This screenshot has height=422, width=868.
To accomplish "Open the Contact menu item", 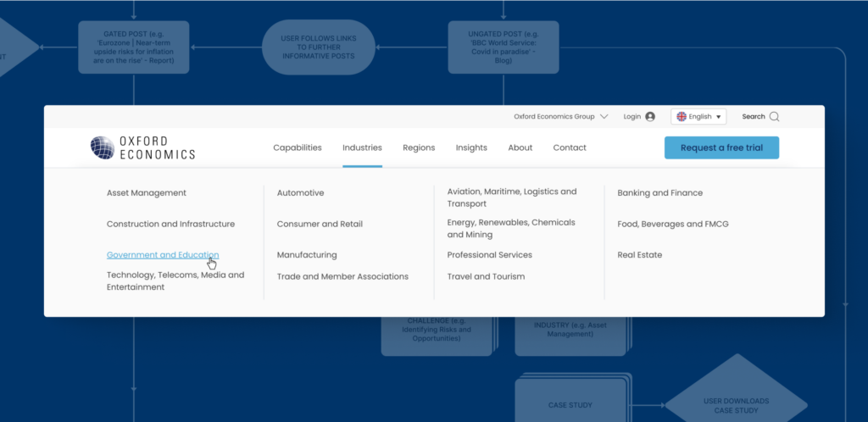I will click(x=570, y=147).
